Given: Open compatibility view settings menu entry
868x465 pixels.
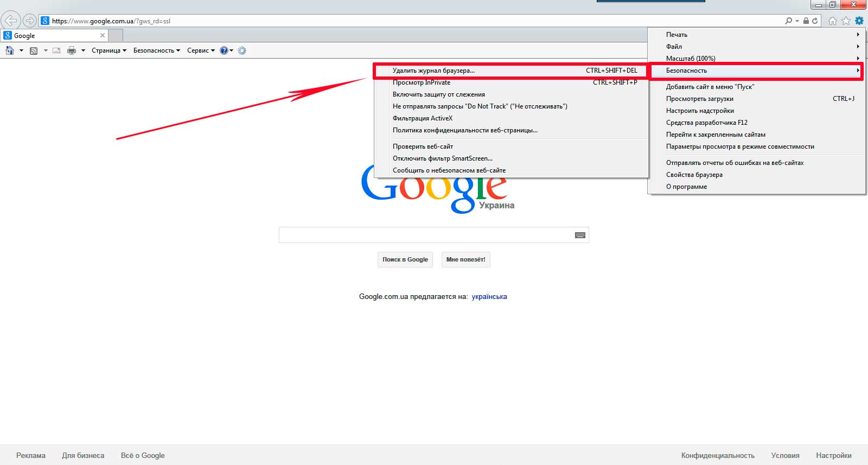Looking at the screenshot, I should click(757, 146).
